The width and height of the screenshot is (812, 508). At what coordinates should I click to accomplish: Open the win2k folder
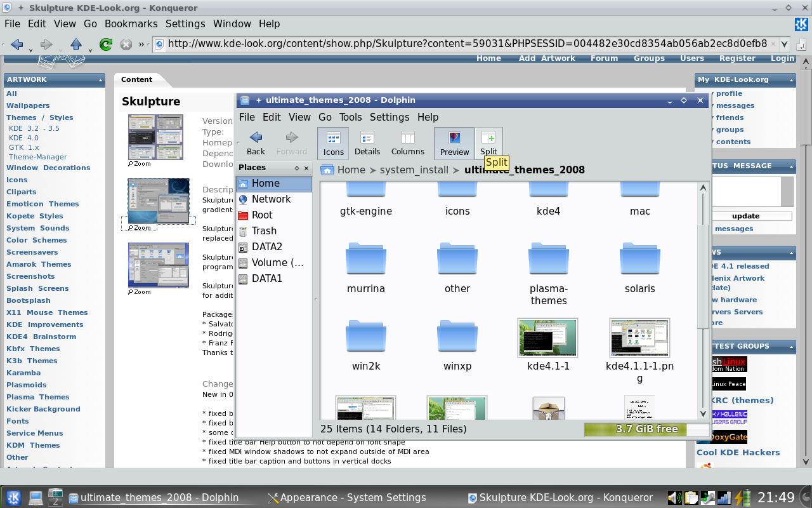point(366,345)
